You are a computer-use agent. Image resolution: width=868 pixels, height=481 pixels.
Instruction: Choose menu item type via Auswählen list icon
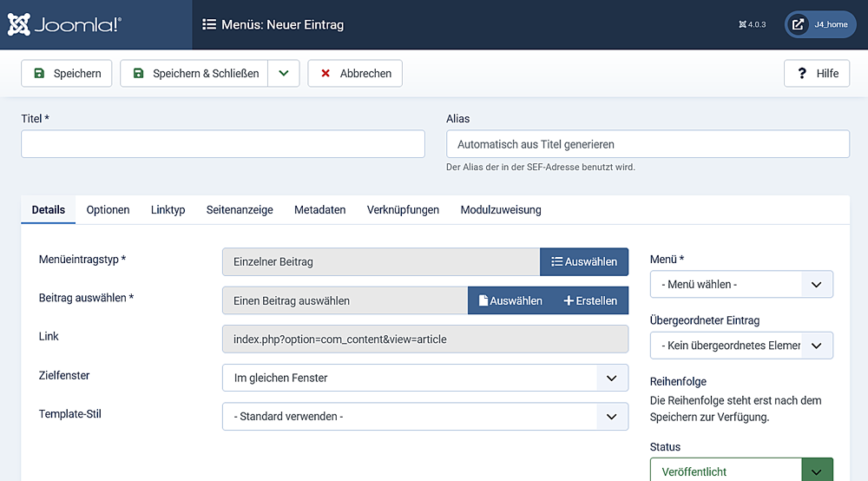click(x=584, y=261)
